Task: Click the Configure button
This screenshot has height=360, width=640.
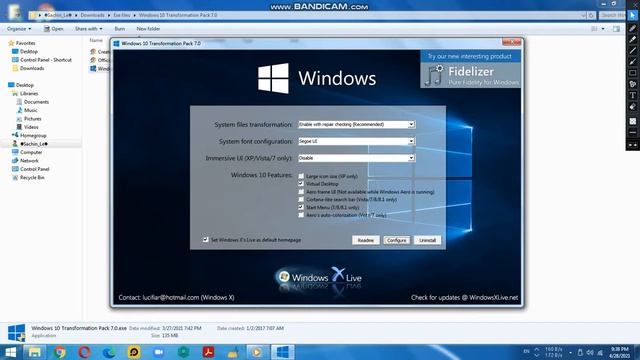Action: 397,240
